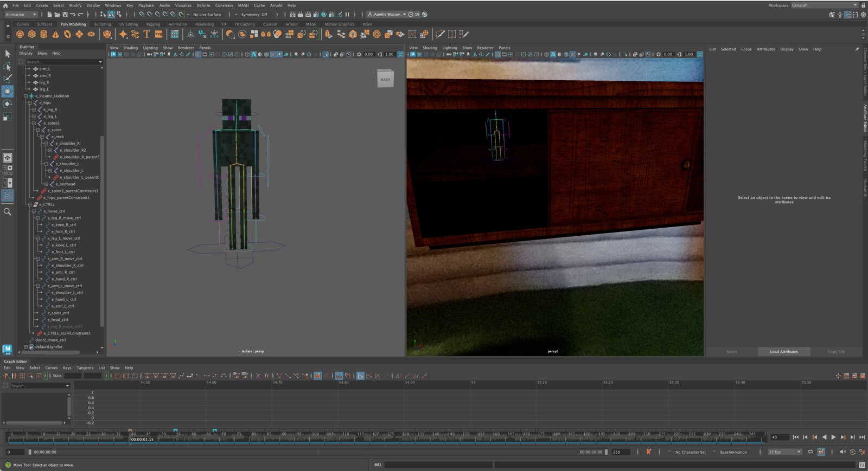Activate the Rotate tool in toolbox

click(x=8, y=104)
